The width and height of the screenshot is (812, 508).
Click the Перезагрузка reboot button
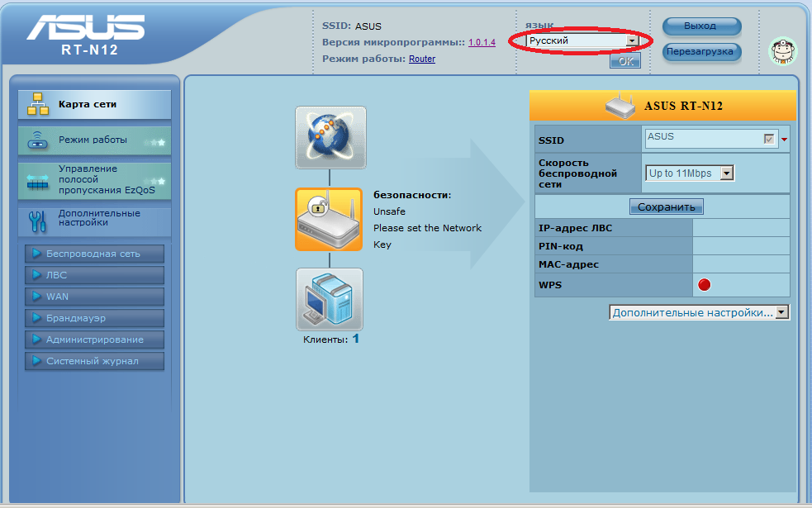[701, 52]
